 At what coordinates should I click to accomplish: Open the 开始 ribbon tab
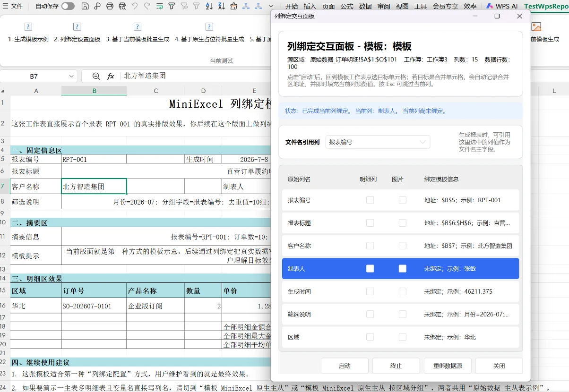292,6
